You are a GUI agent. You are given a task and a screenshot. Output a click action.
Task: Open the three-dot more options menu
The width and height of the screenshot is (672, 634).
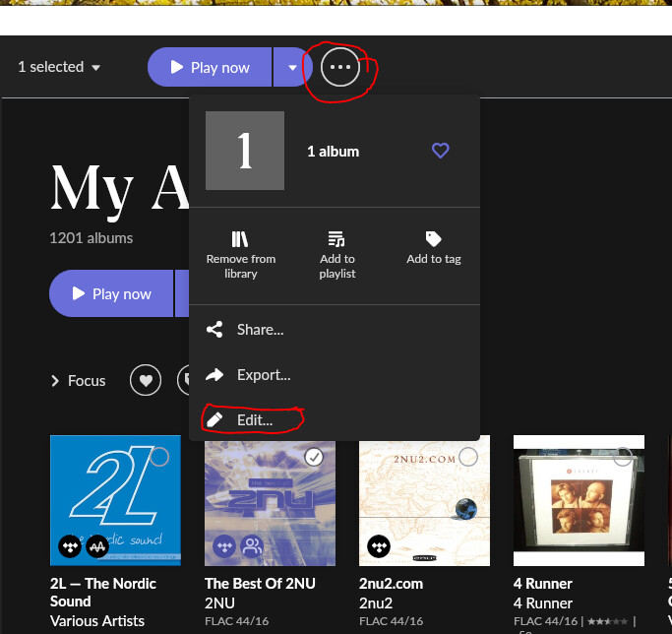340,67
